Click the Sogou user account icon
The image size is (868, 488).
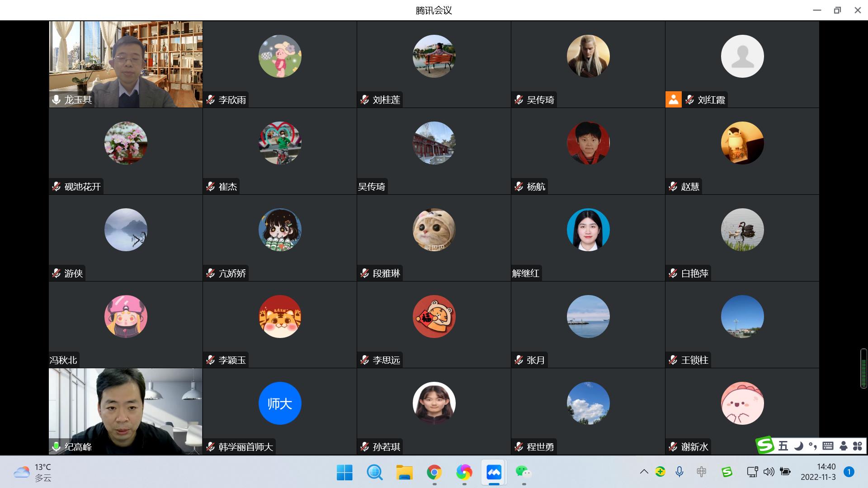pyautogui.click(x=843, y=446)
